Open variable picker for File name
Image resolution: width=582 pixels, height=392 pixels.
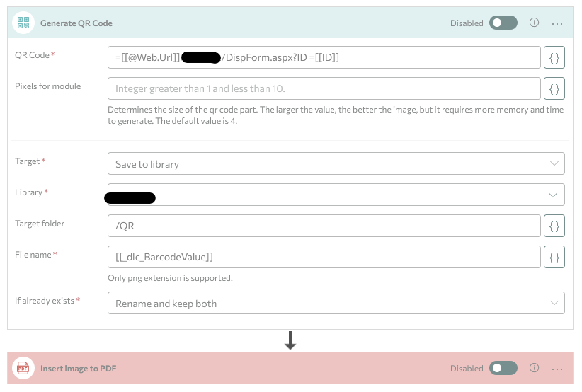(x=554, y=257)
